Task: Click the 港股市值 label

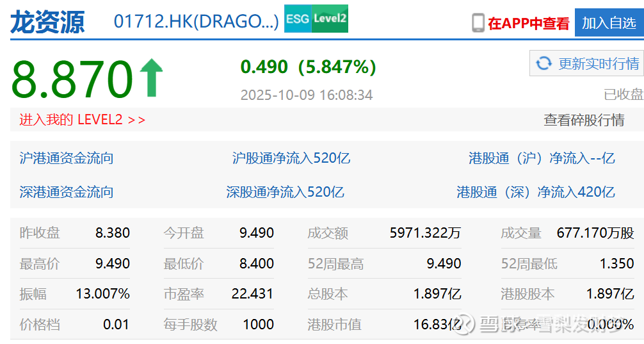Action: [x=335, y=324]
